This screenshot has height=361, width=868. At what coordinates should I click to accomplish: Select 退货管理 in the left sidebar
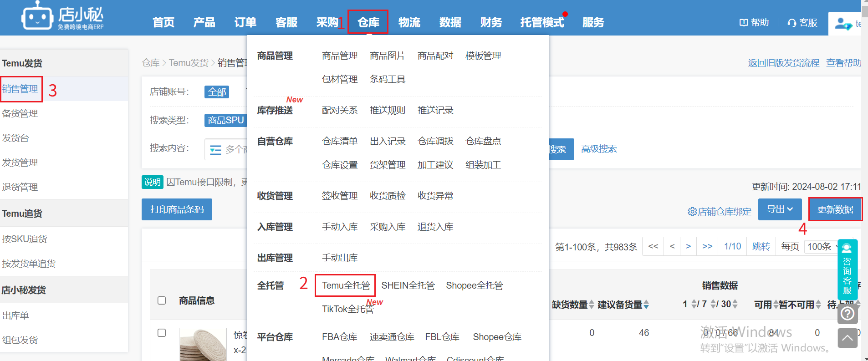pyautogui.click(x=20, y=187)
